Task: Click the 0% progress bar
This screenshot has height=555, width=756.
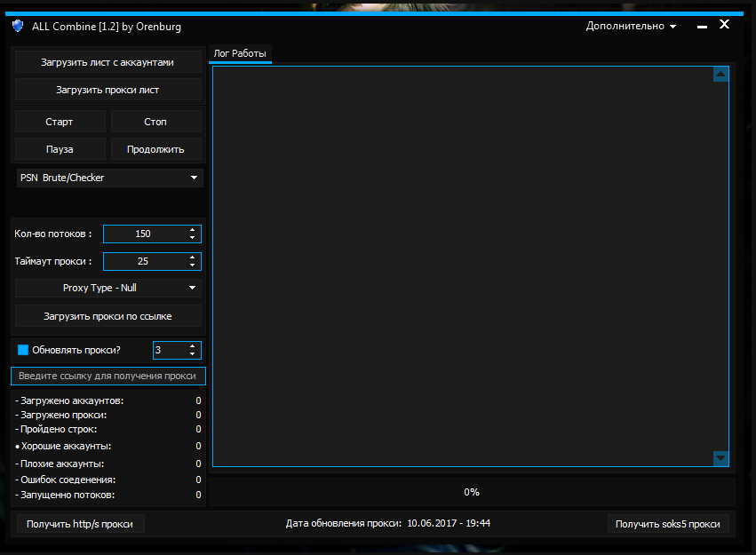Action: click(x=471, y=492)
